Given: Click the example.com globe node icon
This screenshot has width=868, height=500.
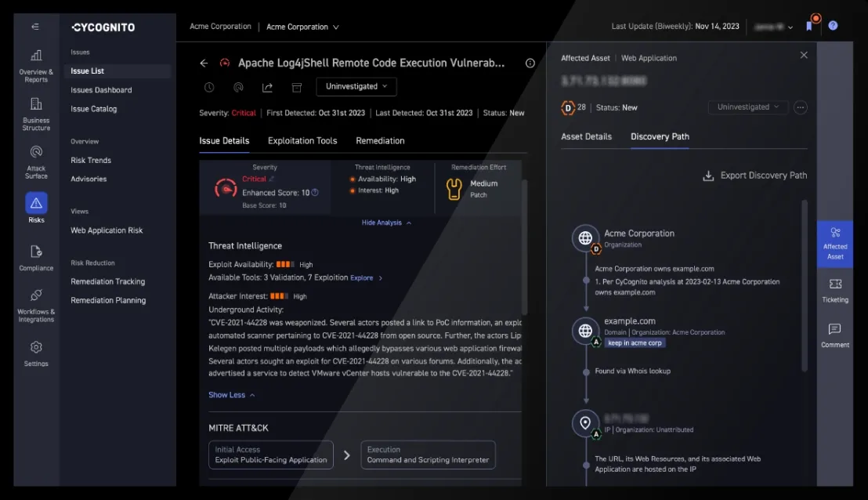Looking at the screenshot, I should coord(585,331).
